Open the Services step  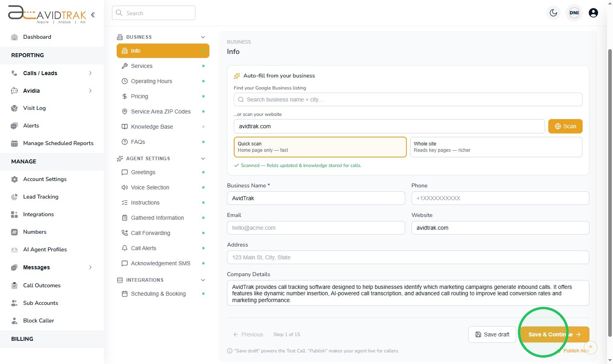[x=163, y=66]
